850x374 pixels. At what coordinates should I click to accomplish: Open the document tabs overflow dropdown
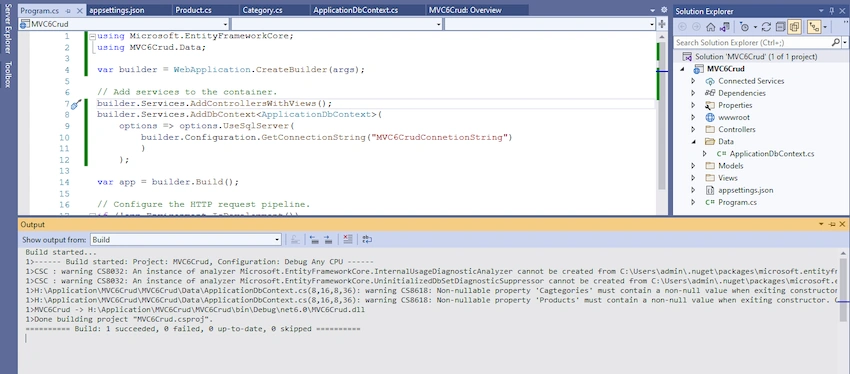coord(653,10)
